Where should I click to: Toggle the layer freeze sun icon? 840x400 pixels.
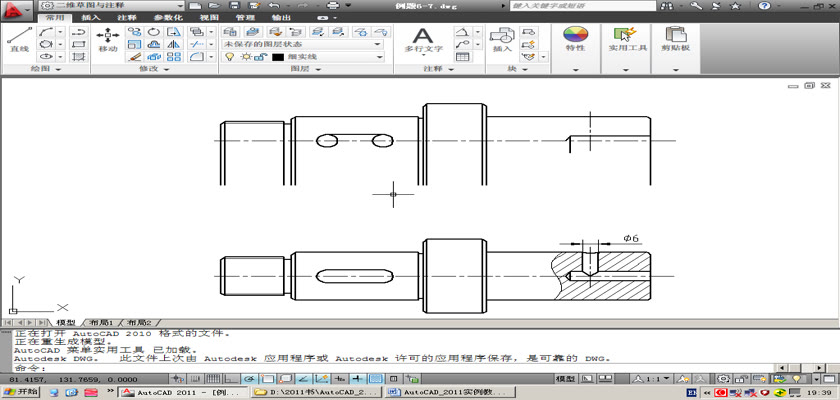245,58
